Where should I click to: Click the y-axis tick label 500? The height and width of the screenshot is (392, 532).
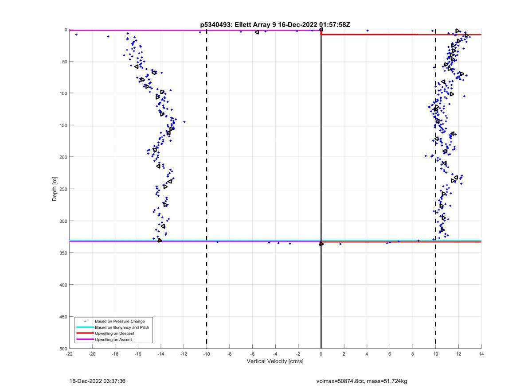tap(63, 349)
